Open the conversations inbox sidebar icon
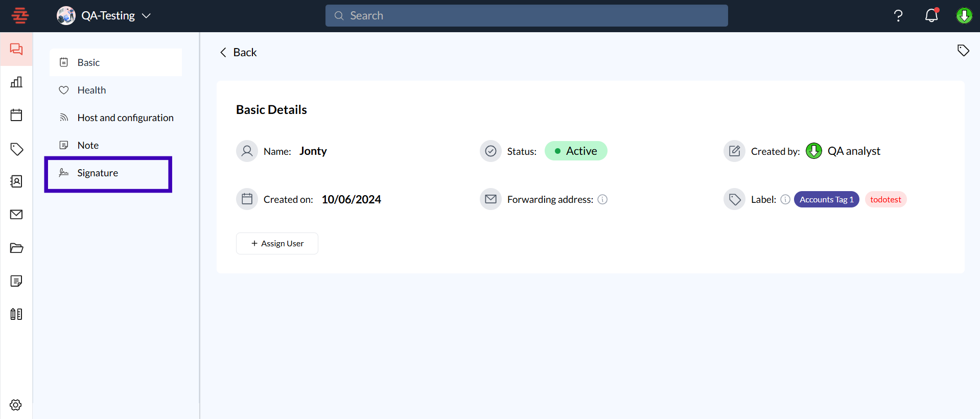 coord(16,49)
